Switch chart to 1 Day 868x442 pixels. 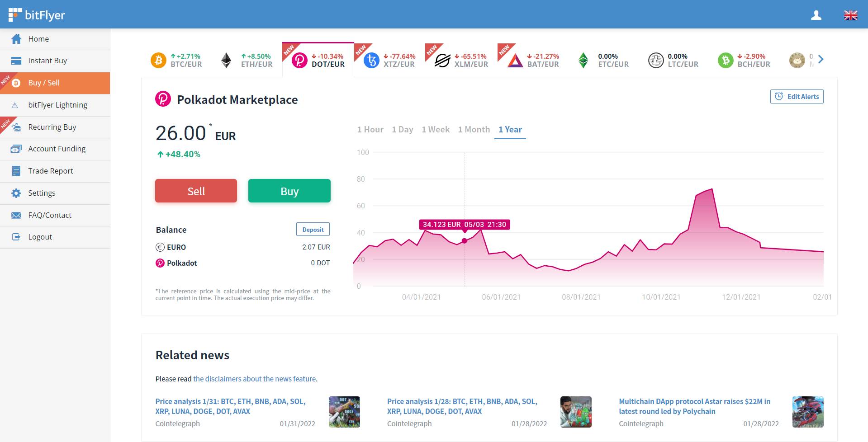coord(403,130)
